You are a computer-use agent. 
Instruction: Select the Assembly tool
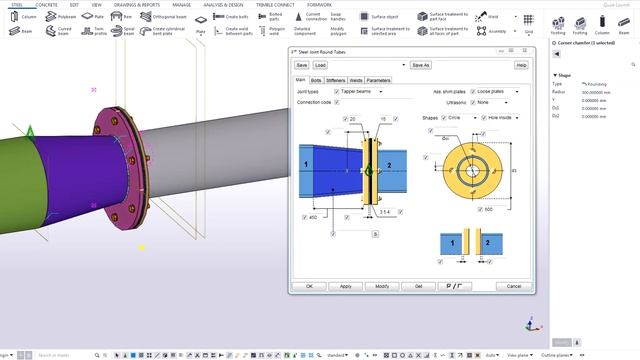tap(491, 31)
